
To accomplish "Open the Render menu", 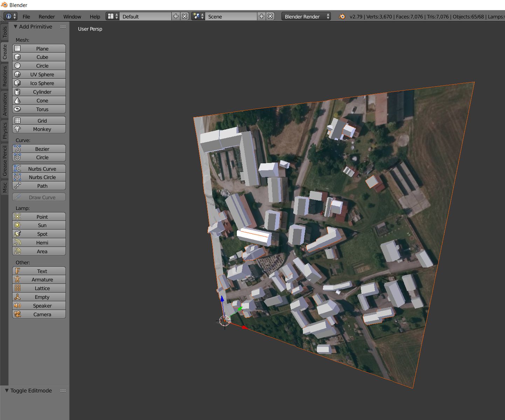I will pos(47,16).
